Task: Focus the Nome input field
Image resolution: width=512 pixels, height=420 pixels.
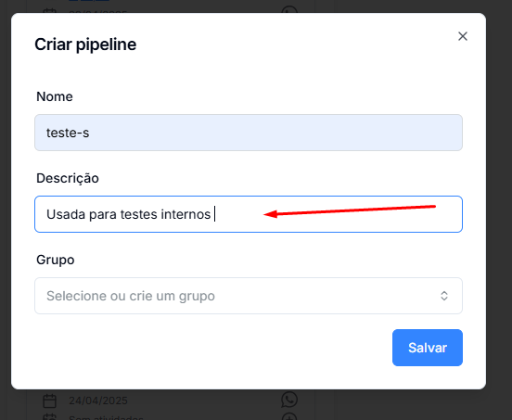Action: coord(249,133)
